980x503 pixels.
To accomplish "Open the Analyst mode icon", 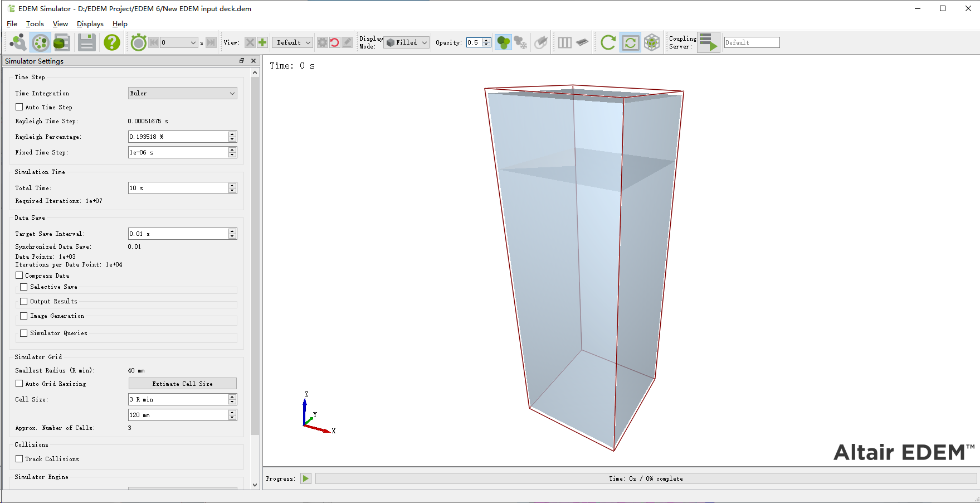I will click(x=62, y=42).
